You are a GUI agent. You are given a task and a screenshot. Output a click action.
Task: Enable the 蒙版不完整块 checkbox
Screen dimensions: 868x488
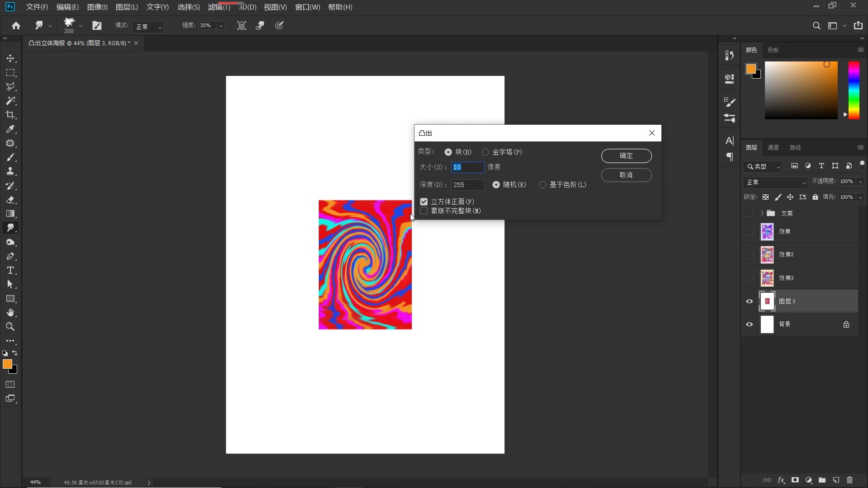click(424, 211)
